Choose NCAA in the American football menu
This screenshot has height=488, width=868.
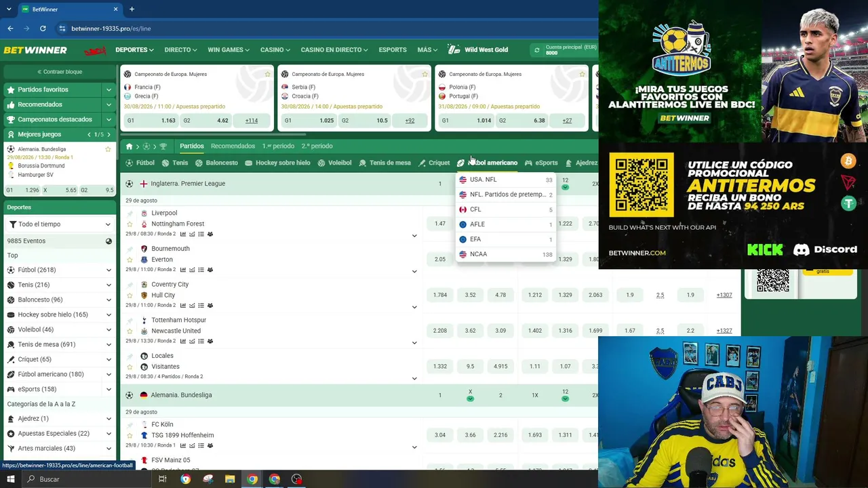point(506,254)
